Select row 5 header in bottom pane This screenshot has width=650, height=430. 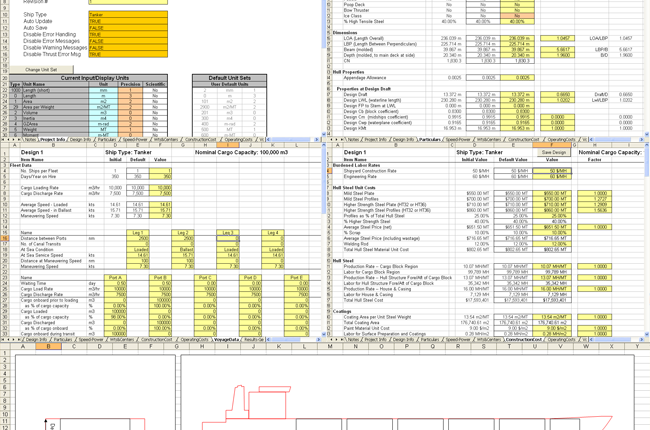pos(5,381)
